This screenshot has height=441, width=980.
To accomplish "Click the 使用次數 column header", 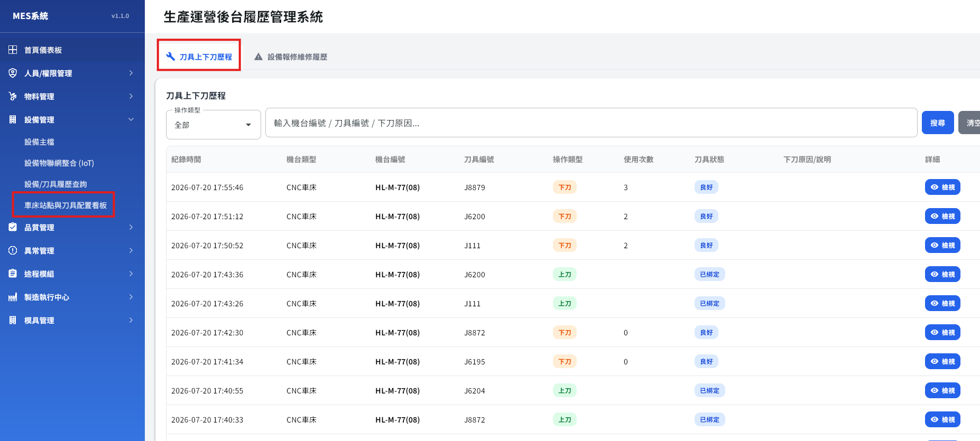I will 639,159.
